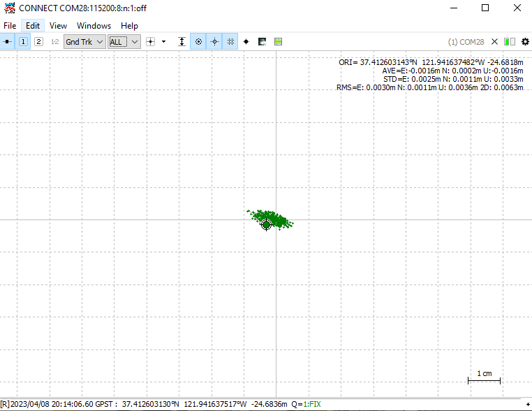Click the map image display icon
This screenshot has width=532, height=411.
point(263,42)
